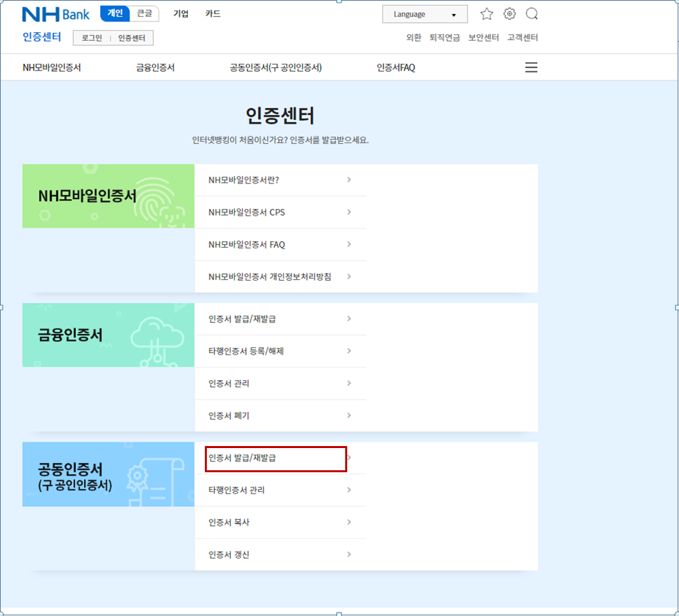The width and height of the screenshot is (679, 616).
Task: Open 외환 link
Action: (414, 38)
